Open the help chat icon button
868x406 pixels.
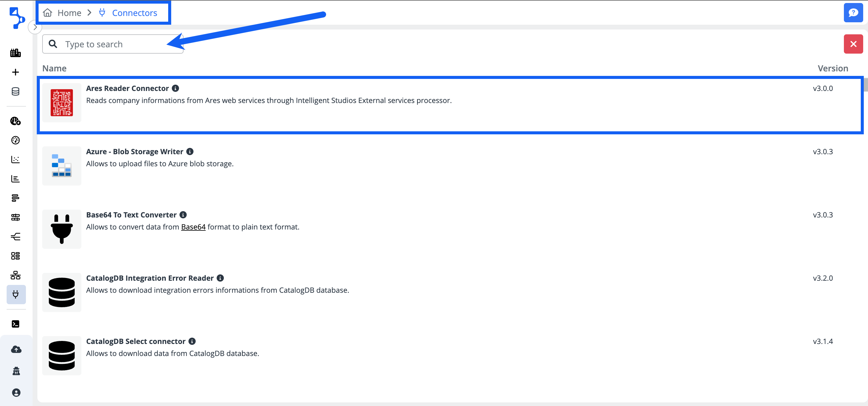[x=853, y=13]
